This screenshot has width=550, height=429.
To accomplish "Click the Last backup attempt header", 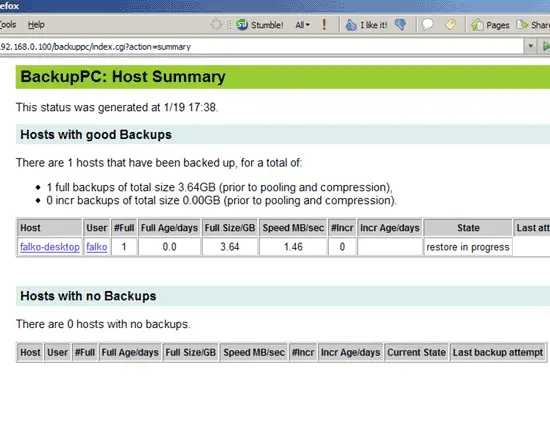I will [498, 353].
